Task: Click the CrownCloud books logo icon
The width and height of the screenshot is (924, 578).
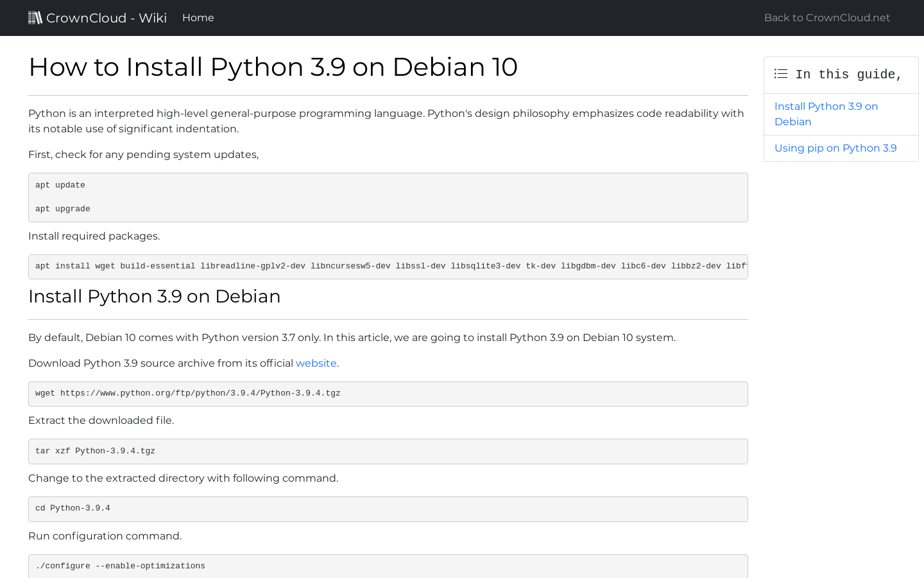Action: (x=35, y=17)
